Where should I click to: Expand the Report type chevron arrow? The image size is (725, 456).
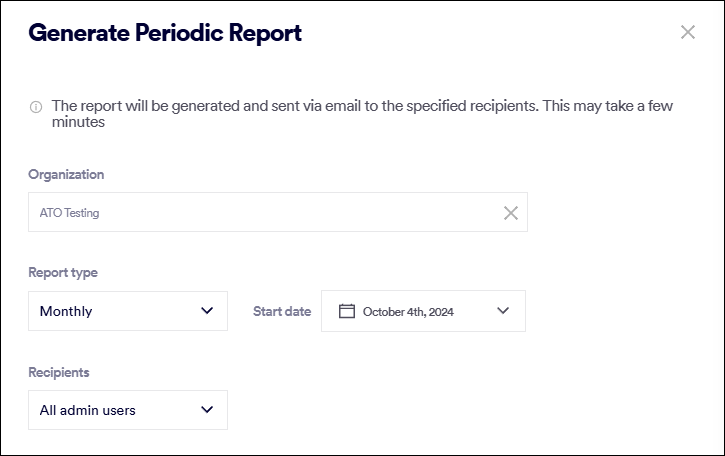pos(207,311)
